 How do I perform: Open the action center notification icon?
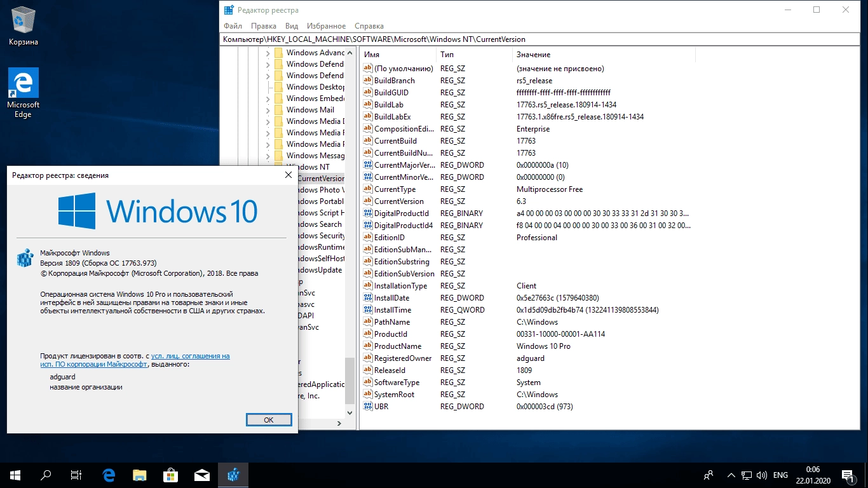point(848,475)
